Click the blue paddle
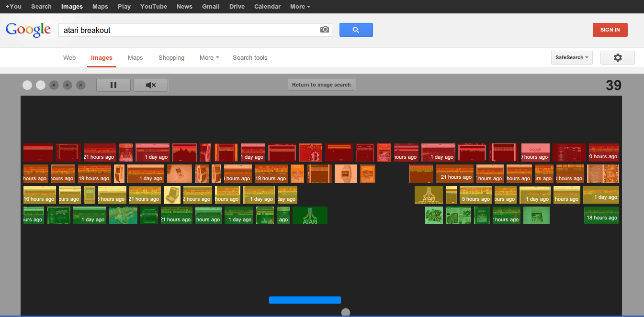The image size is (644, 317). point(305,300)
